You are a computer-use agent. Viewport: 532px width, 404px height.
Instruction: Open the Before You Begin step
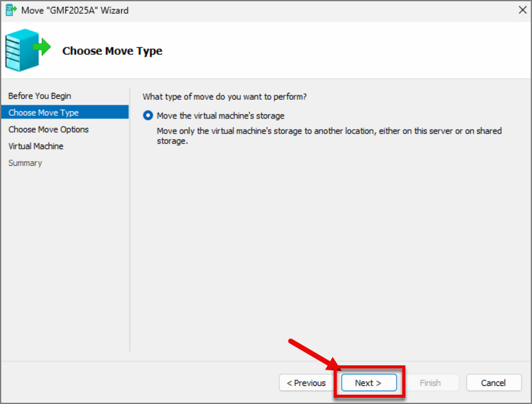tap(40, 96)
